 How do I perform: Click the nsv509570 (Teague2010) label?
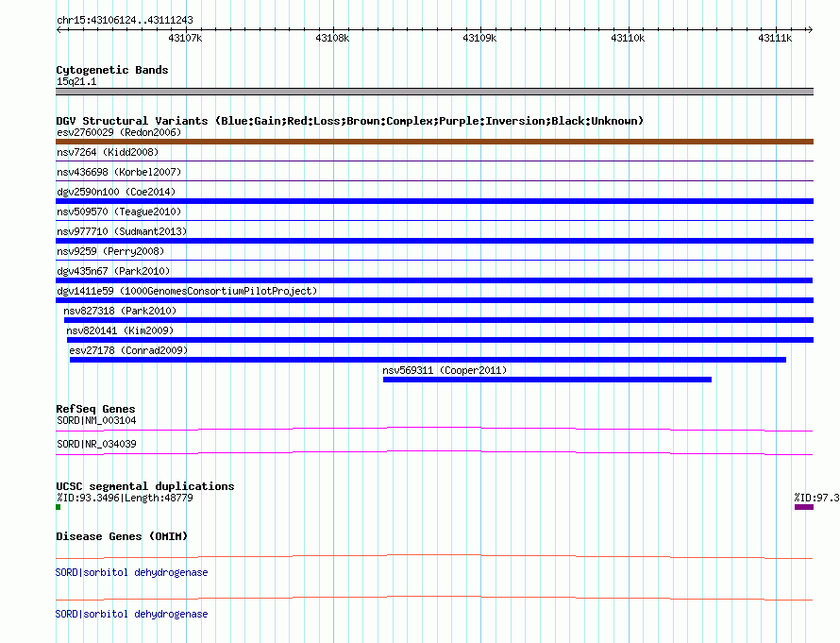point(119,212)
